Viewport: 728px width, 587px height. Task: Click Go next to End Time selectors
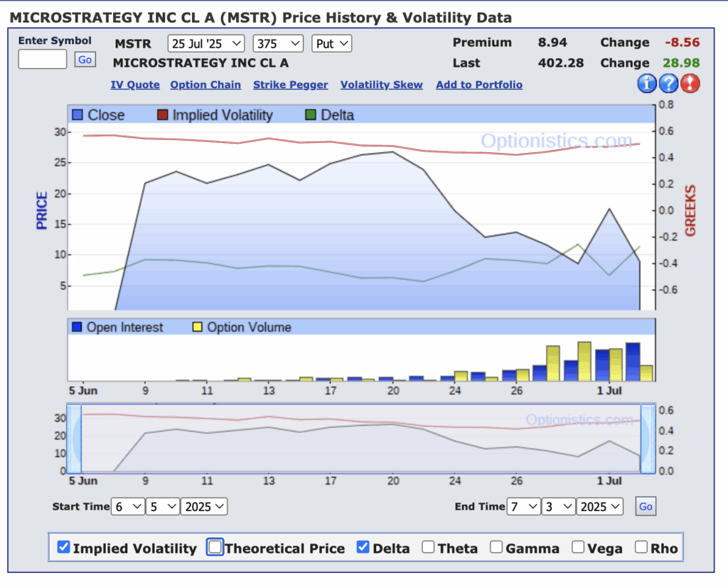coord(646,506)
